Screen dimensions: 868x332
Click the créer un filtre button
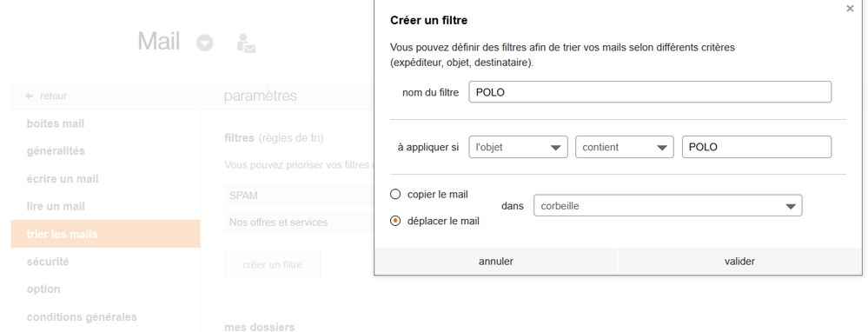click(x=272, y=264)
